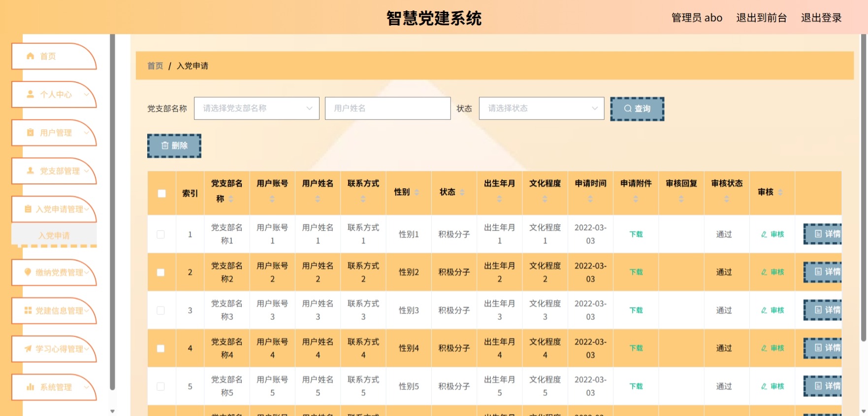Expand 系统管理 menu chevron
This screenshot has height=416, width=868.
coord(87,387)
